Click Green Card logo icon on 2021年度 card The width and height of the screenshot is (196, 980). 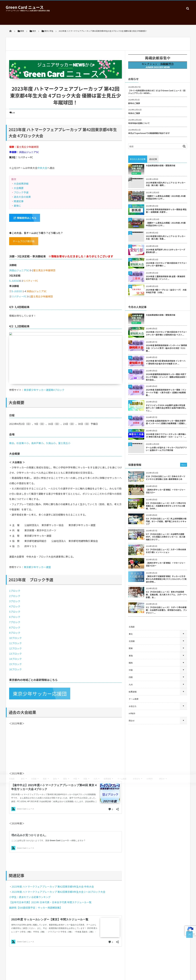coord(13,809)
